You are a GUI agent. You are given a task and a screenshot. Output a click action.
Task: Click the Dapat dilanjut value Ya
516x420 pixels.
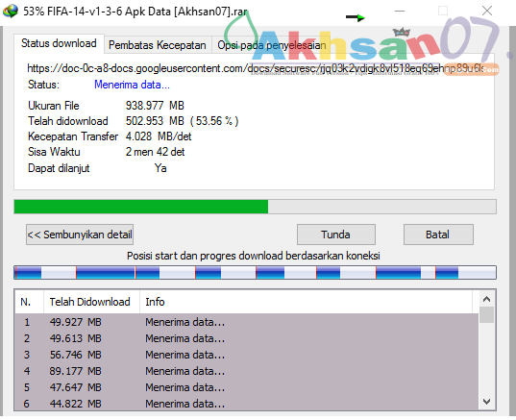pos(160,168)
